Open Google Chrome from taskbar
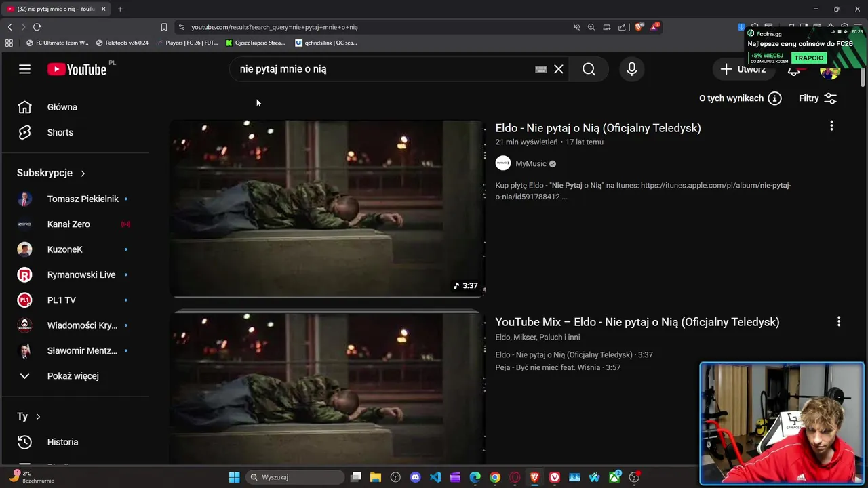Viewport: 868px width, 488px height. coord(495,477)
